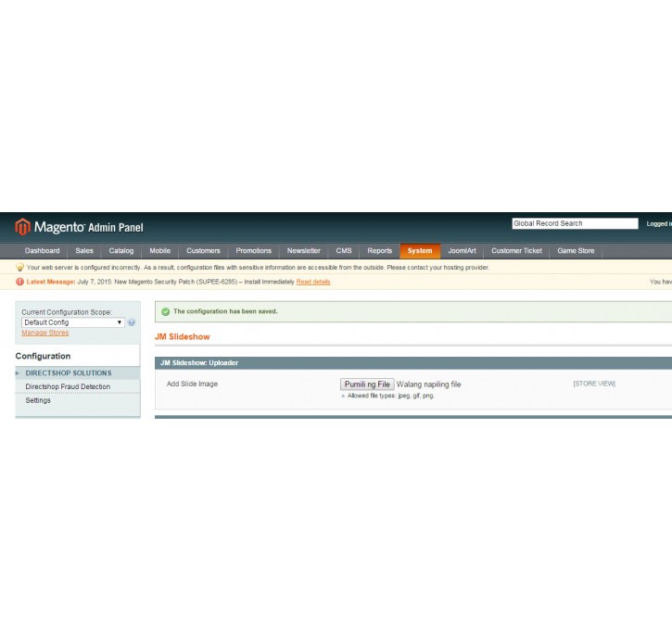Image resolution: width=672 pixels, height=630 pixels.
Task: Open the Game Store menu
Action: tap(576, 251)
